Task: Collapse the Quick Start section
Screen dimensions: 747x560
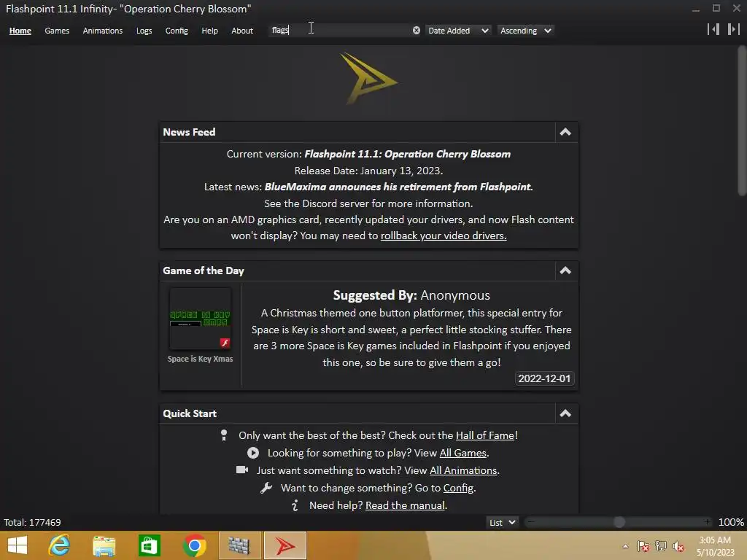Action: [565, 413]
